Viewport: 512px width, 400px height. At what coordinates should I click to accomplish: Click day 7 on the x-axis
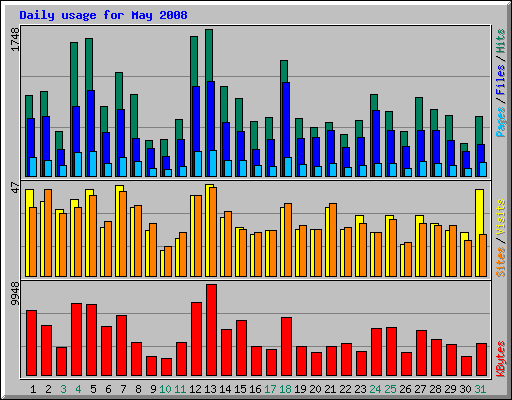coord(123,389)
